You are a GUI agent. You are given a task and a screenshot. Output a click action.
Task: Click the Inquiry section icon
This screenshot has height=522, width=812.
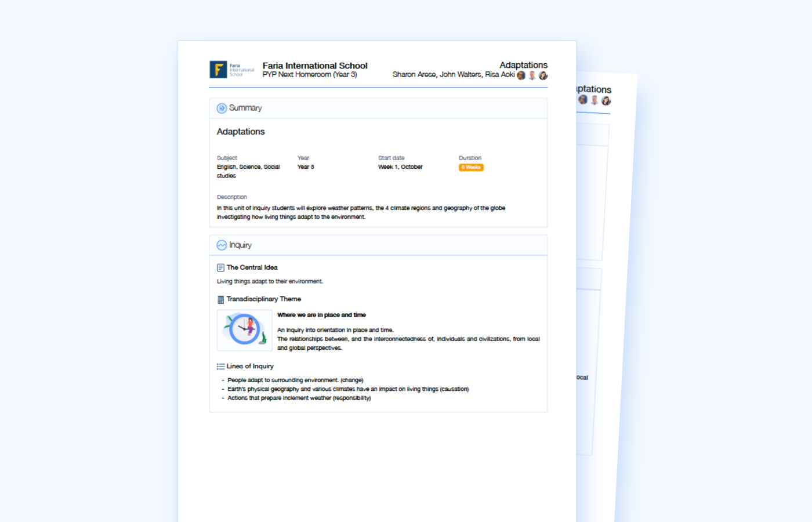[x=222, y=245]
